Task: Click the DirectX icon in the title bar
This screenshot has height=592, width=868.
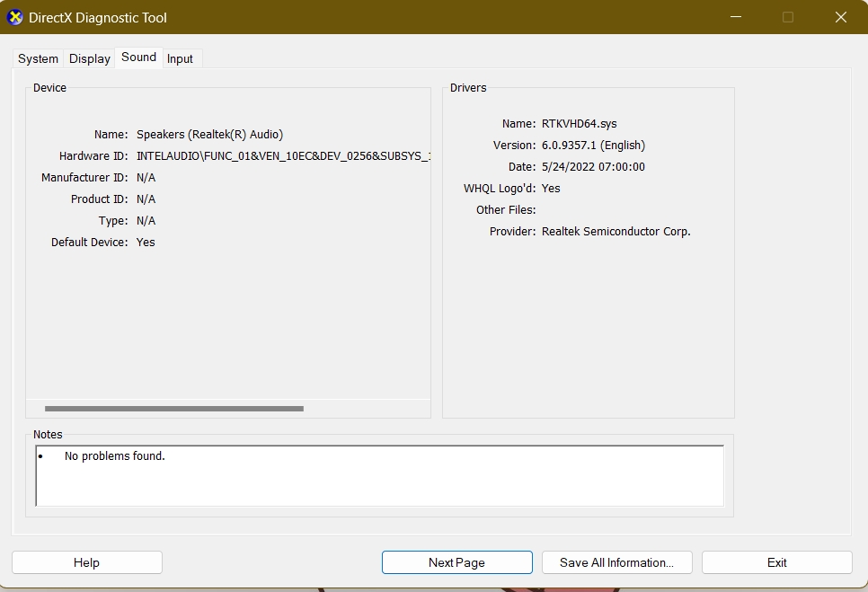Action: click(x=15, y=17)
